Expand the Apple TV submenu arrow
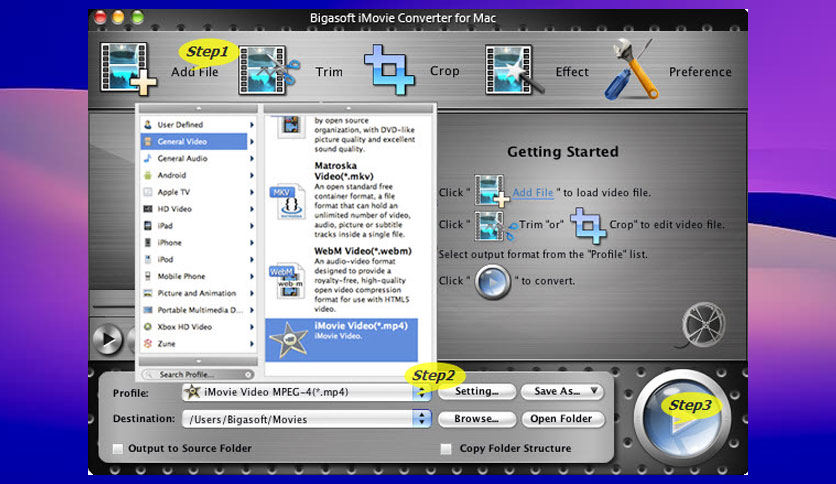The height and width of the screenshot is (484, 836). pyautogui.click(x=252, y=192)
